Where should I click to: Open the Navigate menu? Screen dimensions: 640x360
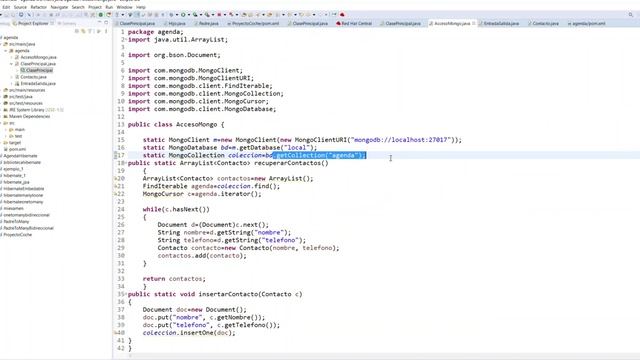coord(59,7)
